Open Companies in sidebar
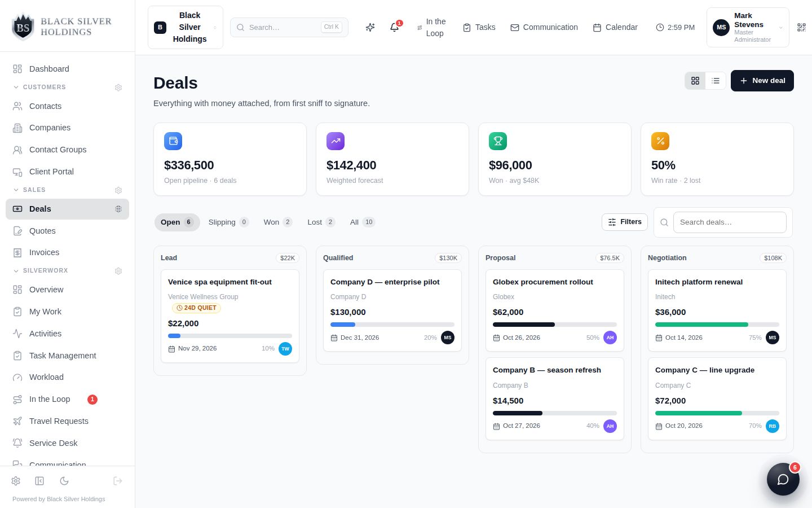812x508 pixels. click(67, 128)
